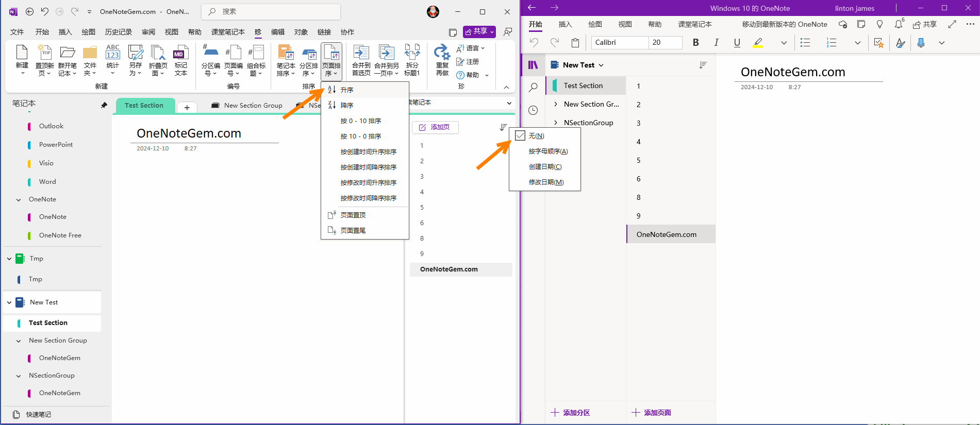The width and height of the screenshot is (980, 425).
Task: Click the paste clipboard icon in Windows 10 OneNote
Action: 575,43
